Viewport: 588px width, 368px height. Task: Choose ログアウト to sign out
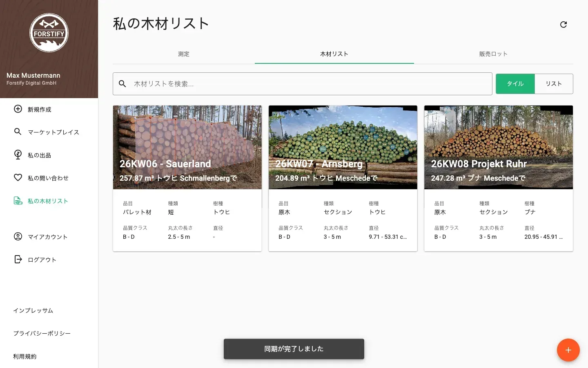49,260
